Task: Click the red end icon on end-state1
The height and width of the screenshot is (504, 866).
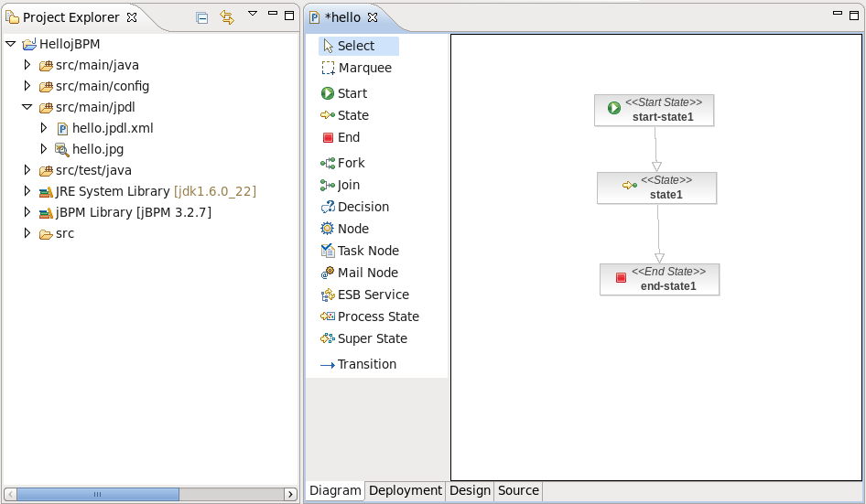Action: coord(621,277)
